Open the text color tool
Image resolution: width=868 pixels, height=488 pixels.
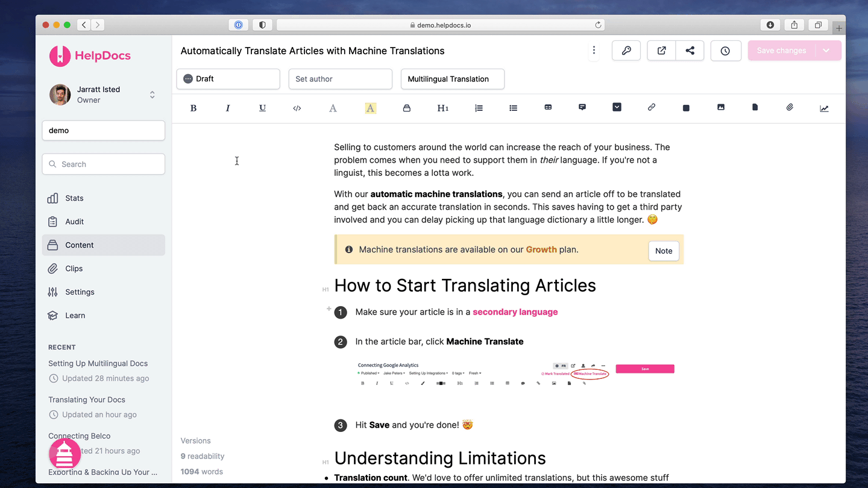point(333,108)
